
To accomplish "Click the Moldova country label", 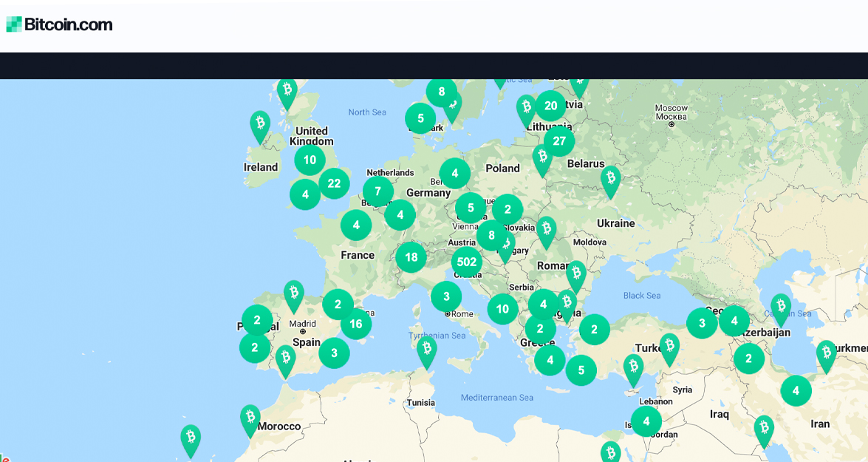I will click(590, 242).
